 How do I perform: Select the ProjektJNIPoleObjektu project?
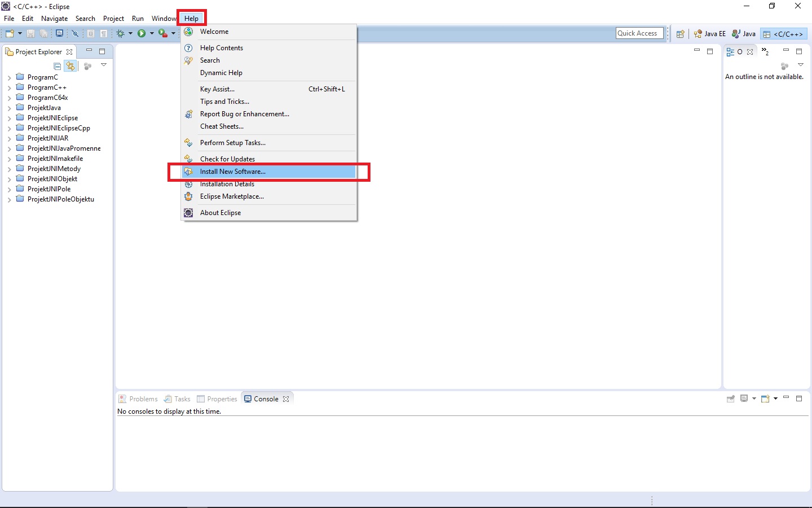61,199
